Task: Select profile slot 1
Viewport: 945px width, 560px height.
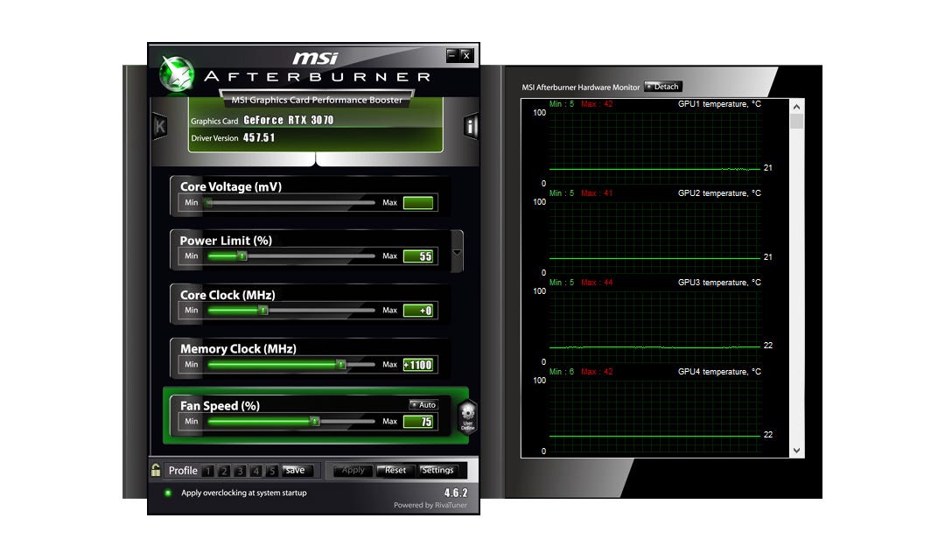Action: (x=208, y=471)
